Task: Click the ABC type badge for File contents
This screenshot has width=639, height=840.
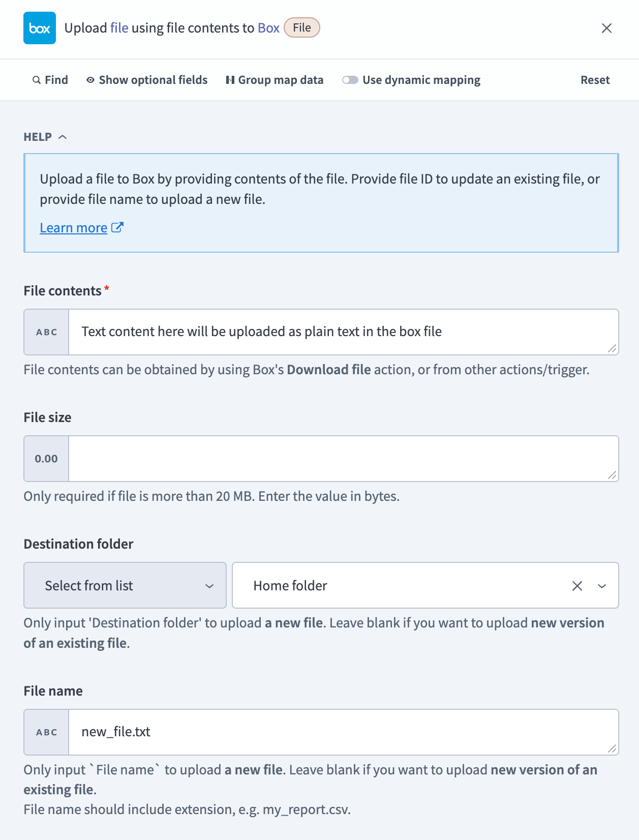Action: (x=46, y=332)
